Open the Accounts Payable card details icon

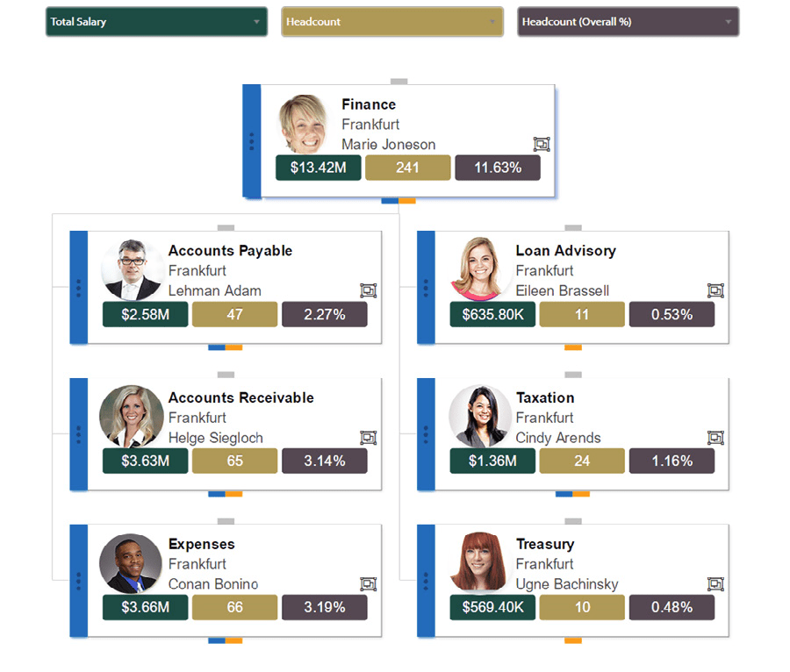click(369, 290)
